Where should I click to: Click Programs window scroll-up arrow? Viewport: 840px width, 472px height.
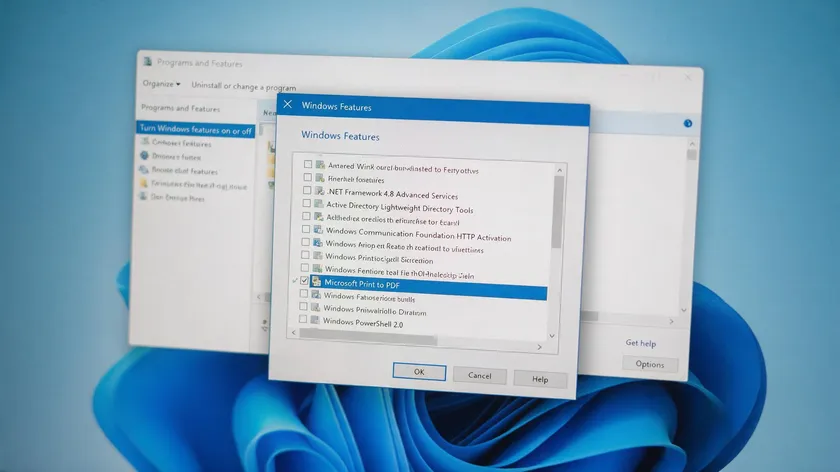click(x=692, y=144)
